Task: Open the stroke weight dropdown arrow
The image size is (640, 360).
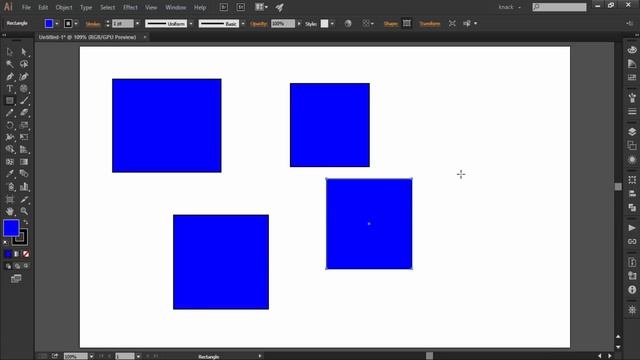Action: [x=137, y=24]
